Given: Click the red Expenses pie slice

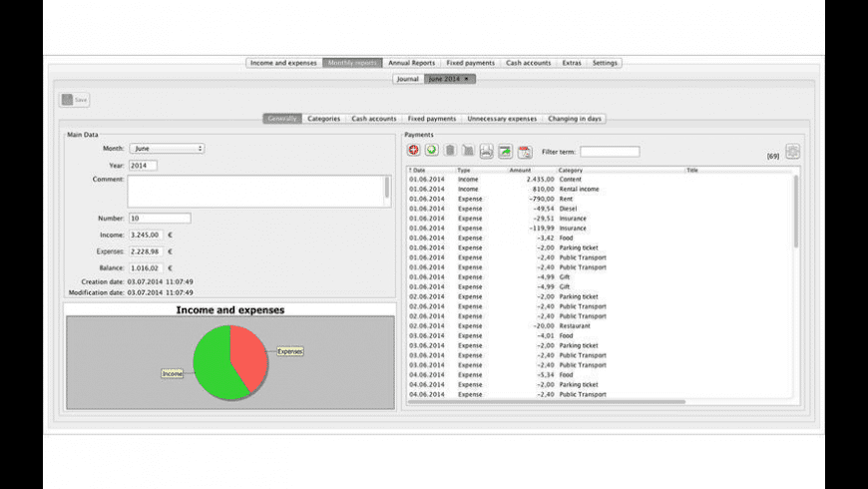Looking at the screenshot, I should tap(250, 356).
